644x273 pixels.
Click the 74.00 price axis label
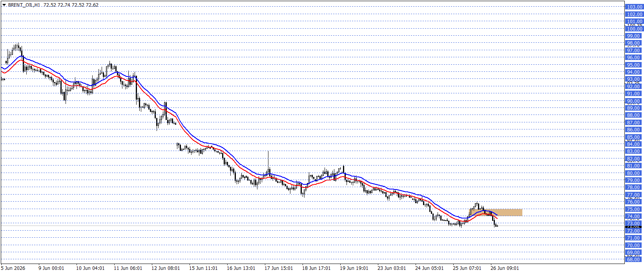(x=633, y=217)
